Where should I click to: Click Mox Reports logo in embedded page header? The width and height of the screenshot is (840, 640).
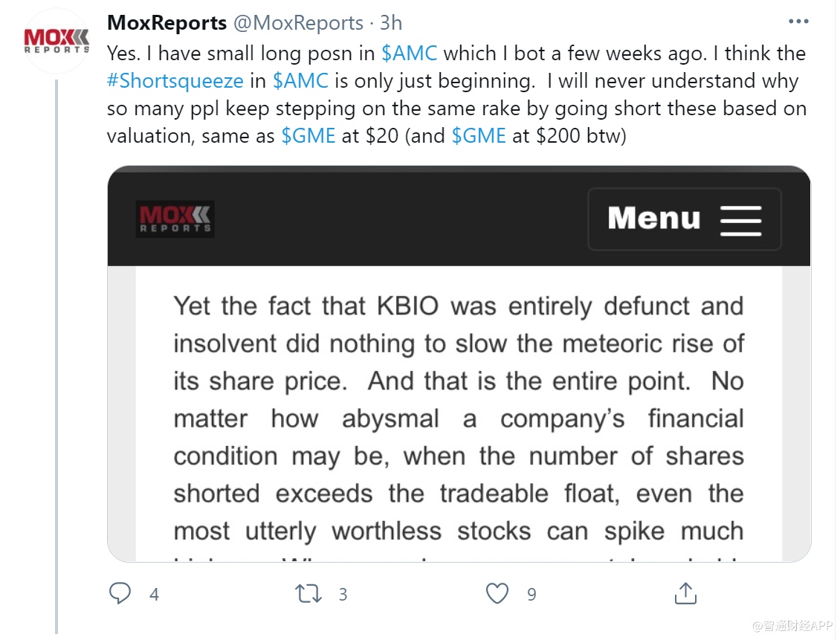tap(175, 219)
